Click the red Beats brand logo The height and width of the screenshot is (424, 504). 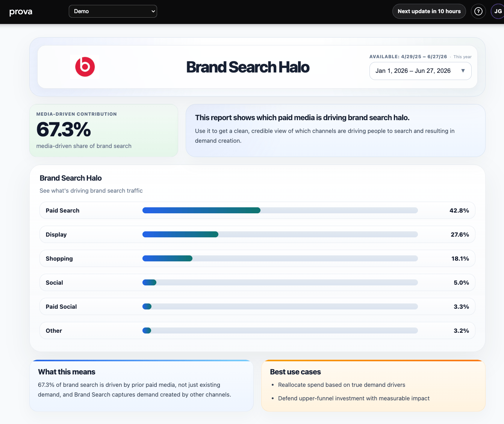[x=85, y=67]
